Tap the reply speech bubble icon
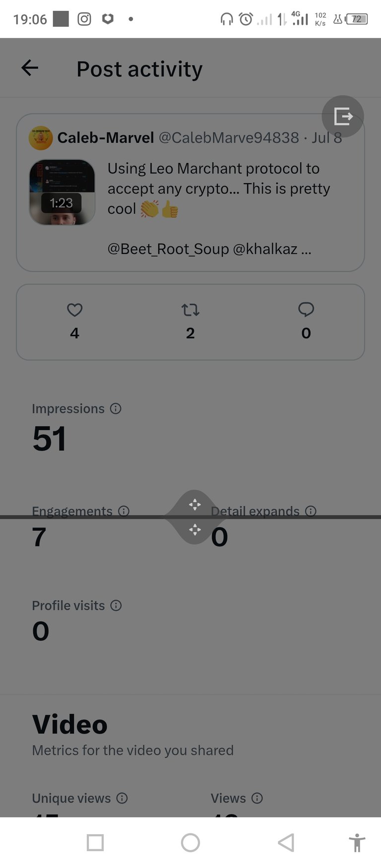The image size is (381, 868). (306, 310)
